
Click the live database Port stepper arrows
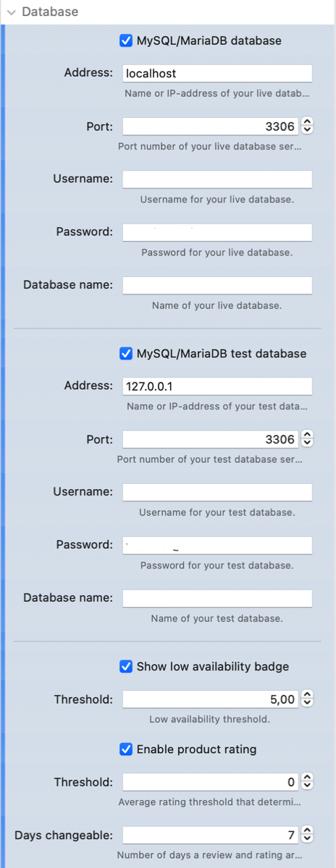point(307,127)
